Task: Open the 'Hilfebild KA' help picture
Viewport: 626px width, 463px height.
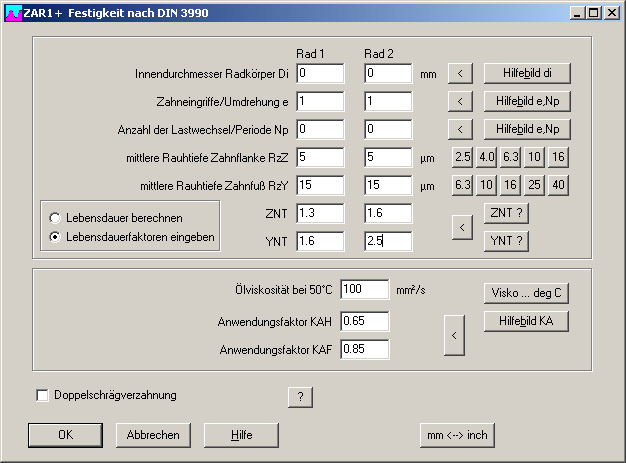Action: 527,321
